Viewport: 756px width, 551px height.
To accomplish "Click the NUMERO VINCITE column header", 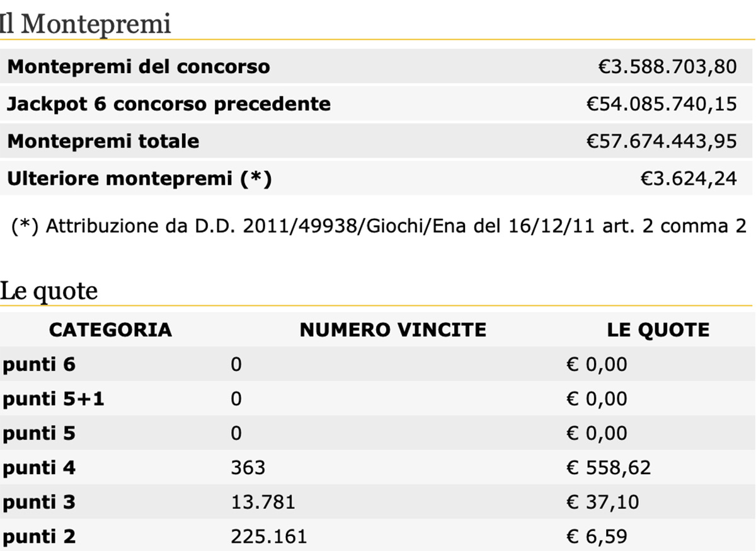I will tap(393, 329).
